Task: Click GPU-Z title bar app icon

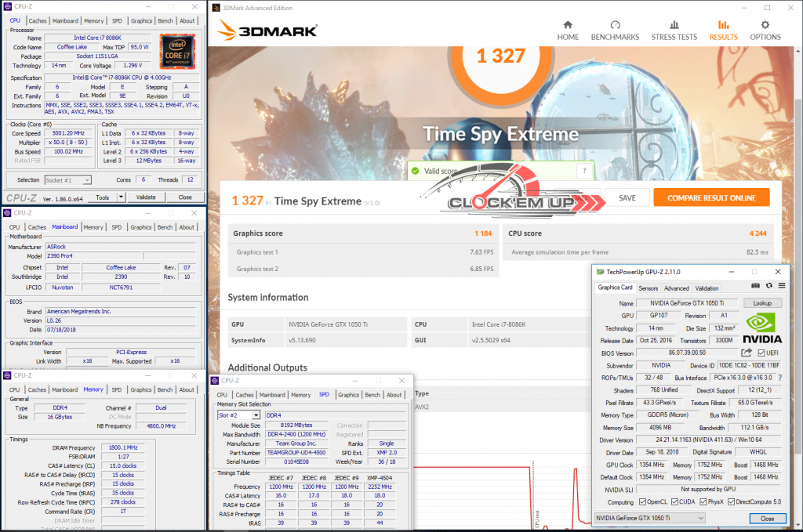Action: click(x=600, y=272)
